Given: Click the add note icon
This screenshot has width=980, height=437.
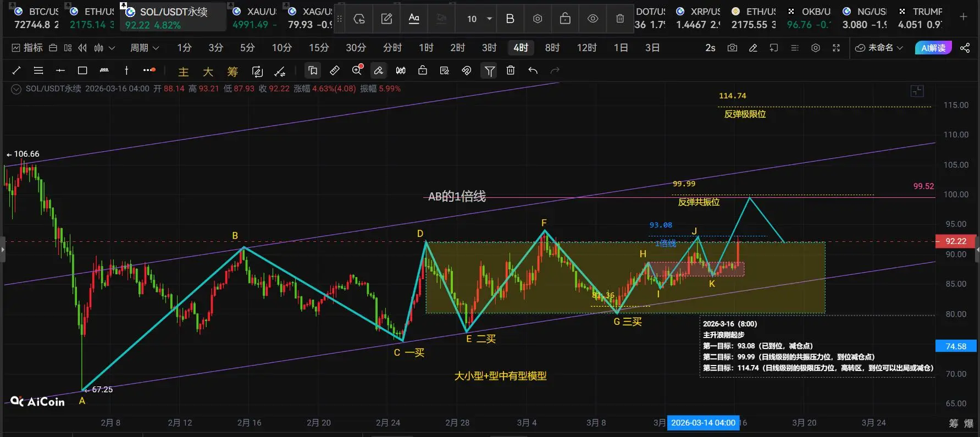Looking at the screenshot, I should [x=774, y=48].
